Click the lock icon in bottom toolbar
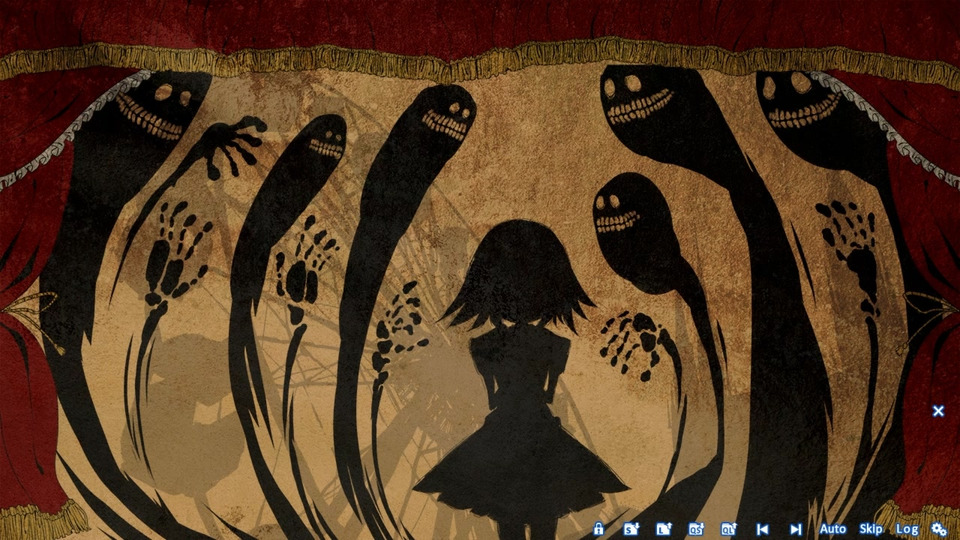Image resolution: width=960 pixels, height=540 pixels. point(598,529)
